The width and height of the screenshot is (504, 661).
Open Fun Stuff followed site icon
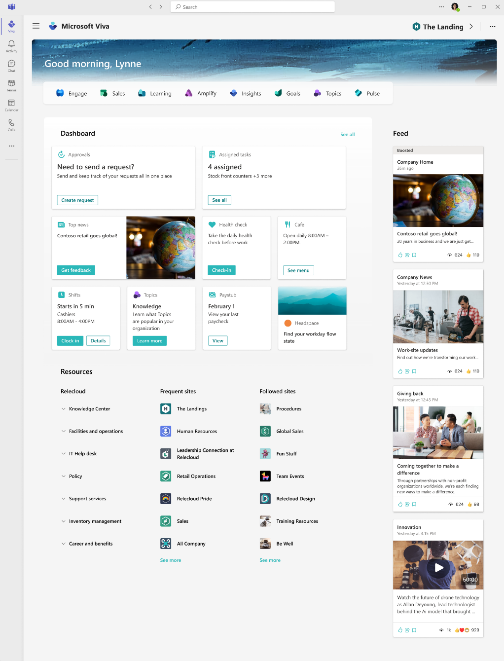[265, 454]
